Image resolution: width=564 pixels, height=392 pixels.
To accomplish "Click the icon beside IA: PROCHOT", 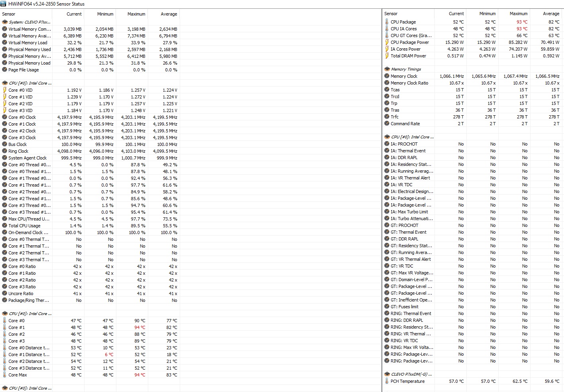I will [387, 144].
